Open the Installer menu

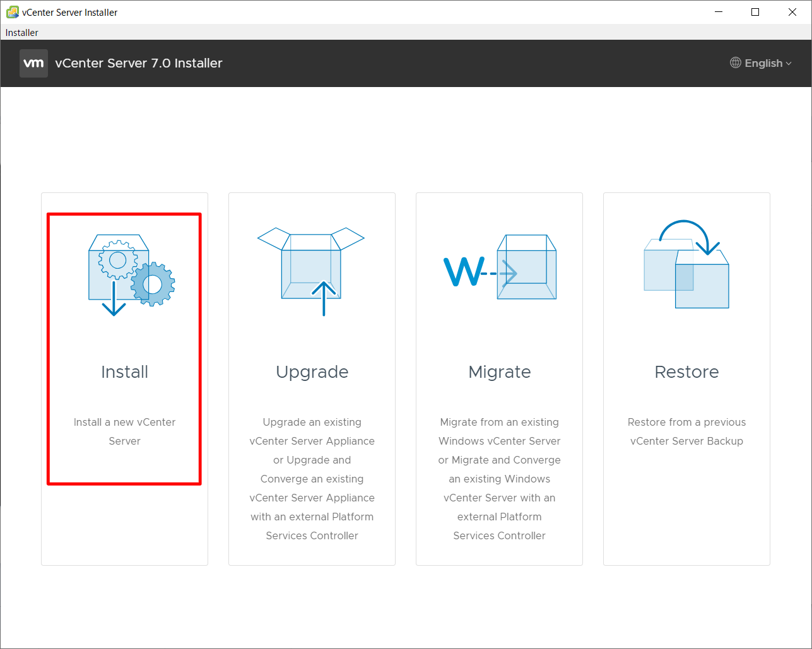pyautogui.click(x=22, y=32)
